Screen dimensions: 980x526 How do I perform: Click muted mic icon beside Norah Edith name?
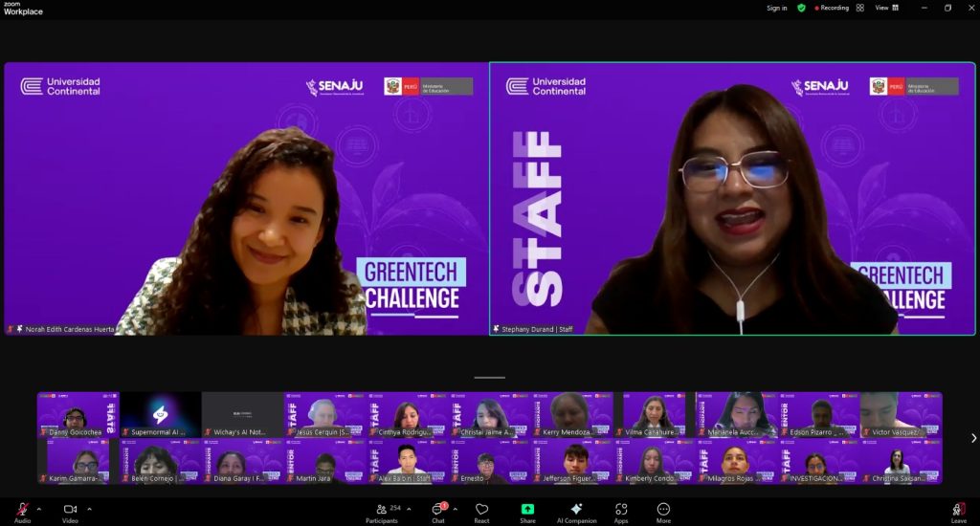[10, 329]
